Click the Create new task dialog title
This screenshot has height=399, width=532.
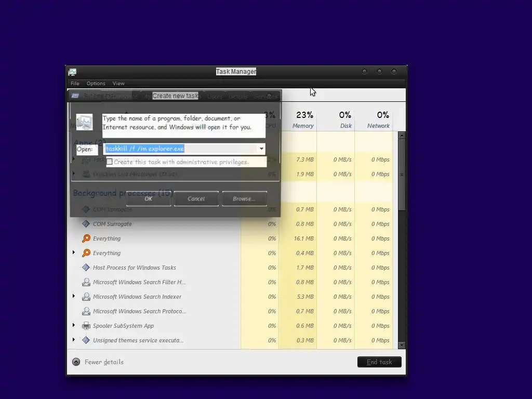(x=176, y=96)
